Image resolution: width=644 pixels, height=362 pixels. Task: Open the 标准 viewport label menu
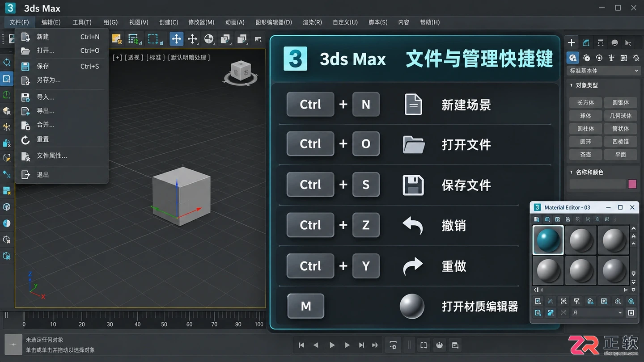coord(155,58)
